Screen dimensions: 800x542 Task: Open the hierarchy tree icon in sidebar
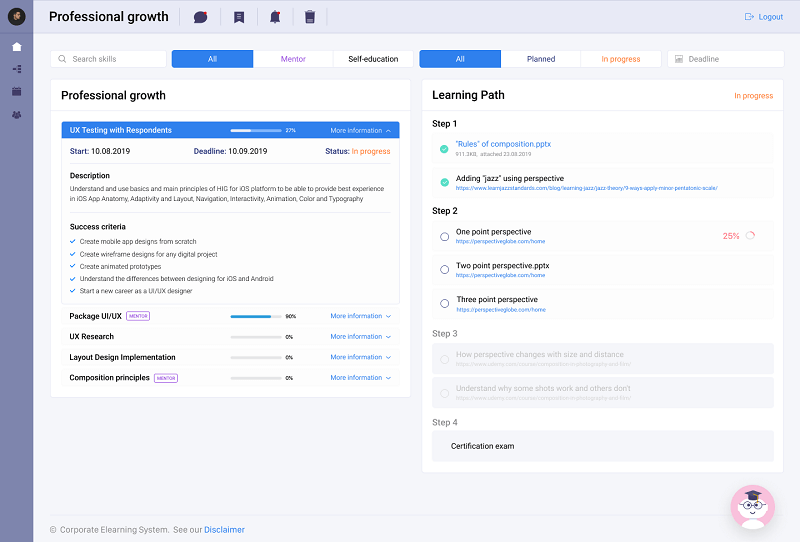click(17, 69)
